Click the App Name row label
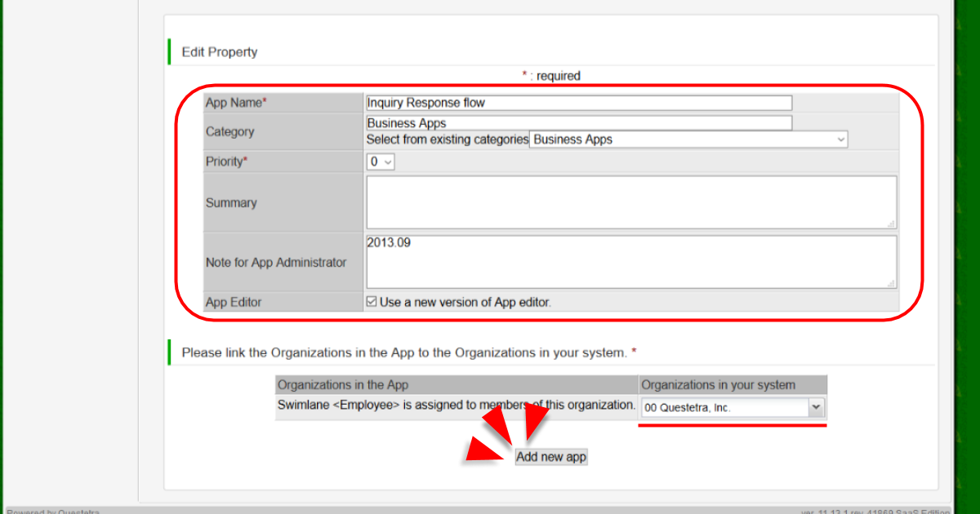 [x=235, y=103]
